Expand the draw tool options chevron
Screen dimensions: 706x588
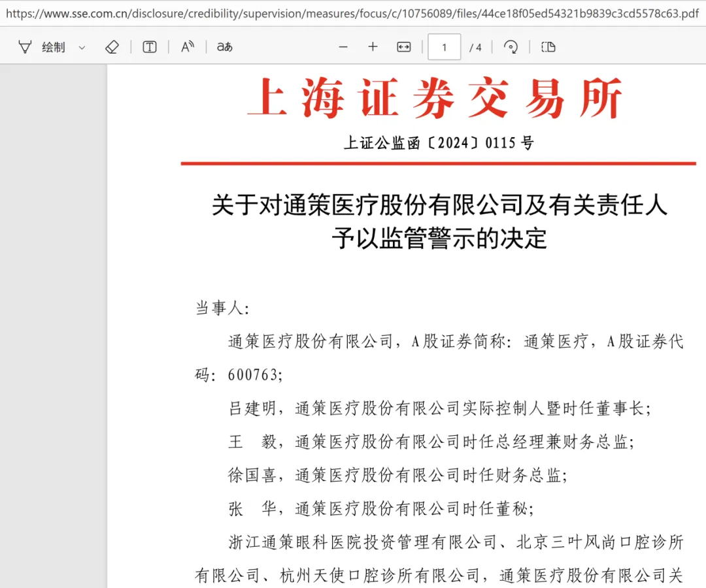(x=82, y=47)
